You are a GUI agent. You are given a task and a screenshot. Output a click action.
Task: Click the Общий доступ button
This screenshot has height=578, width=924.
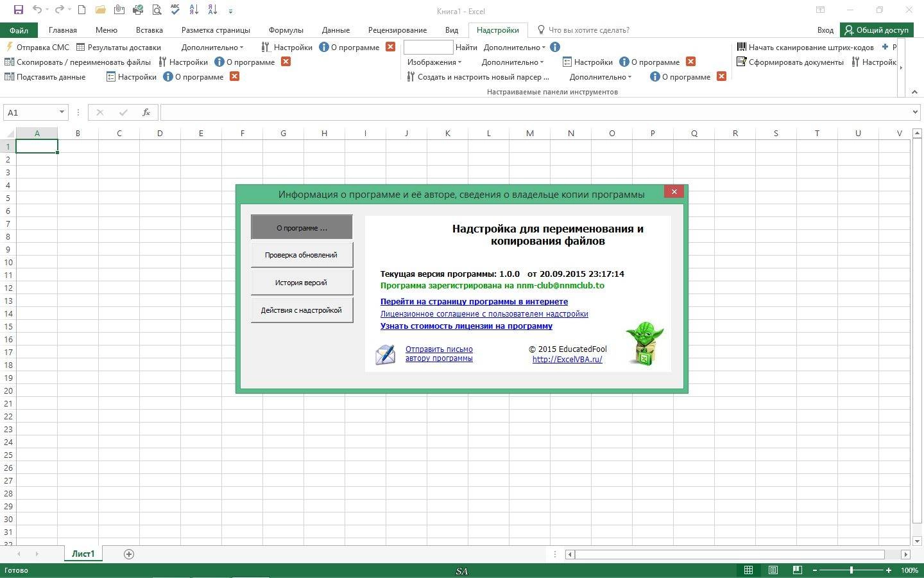[x=877, y=30]
